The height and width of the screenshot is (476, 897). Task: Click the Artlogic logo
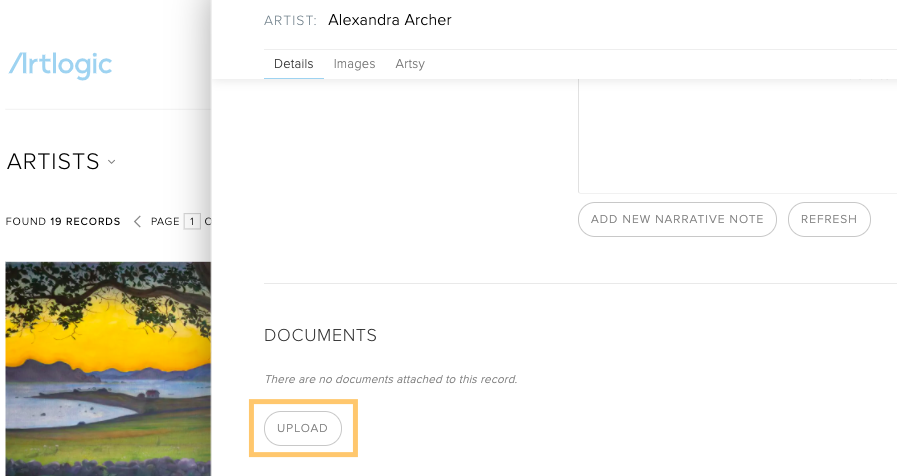[60, 65]
